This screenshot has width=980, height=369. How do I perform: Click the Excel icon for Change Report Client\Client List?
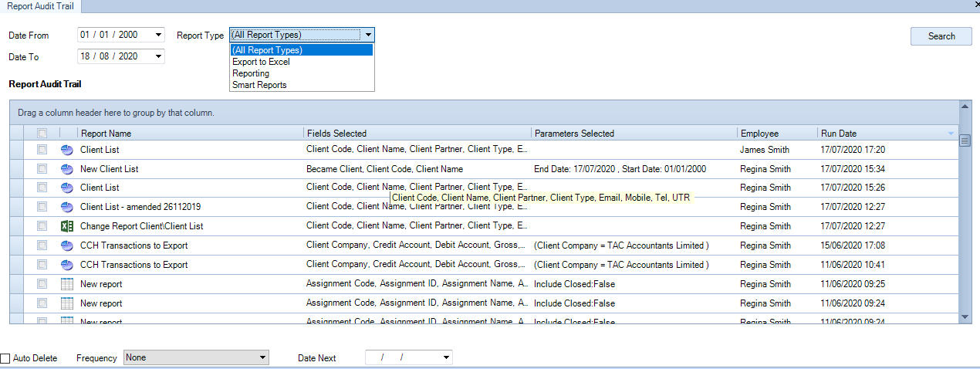(x=67, y=226)
